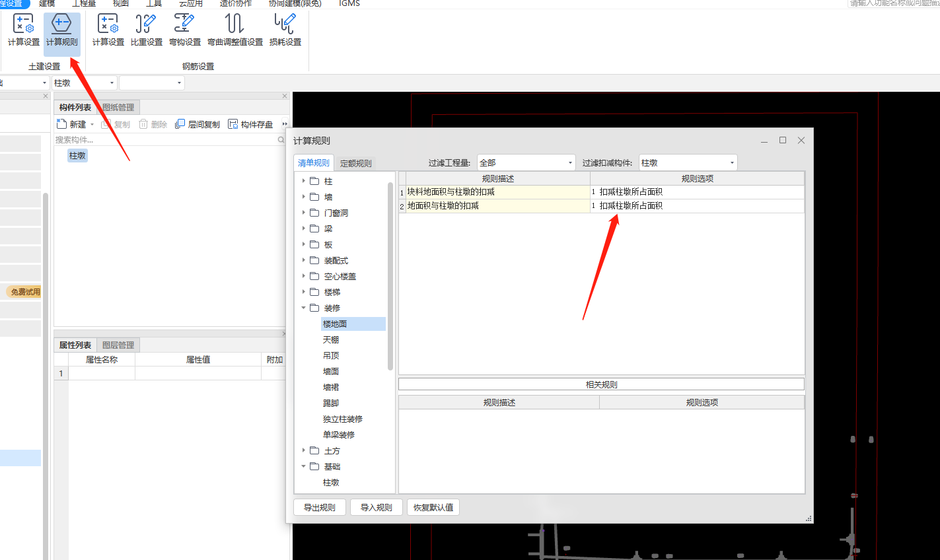The image size is (940, 560).
Task: Click 层间复制 toolbar button
Action: pyautogui.click(x=198, y=124)
